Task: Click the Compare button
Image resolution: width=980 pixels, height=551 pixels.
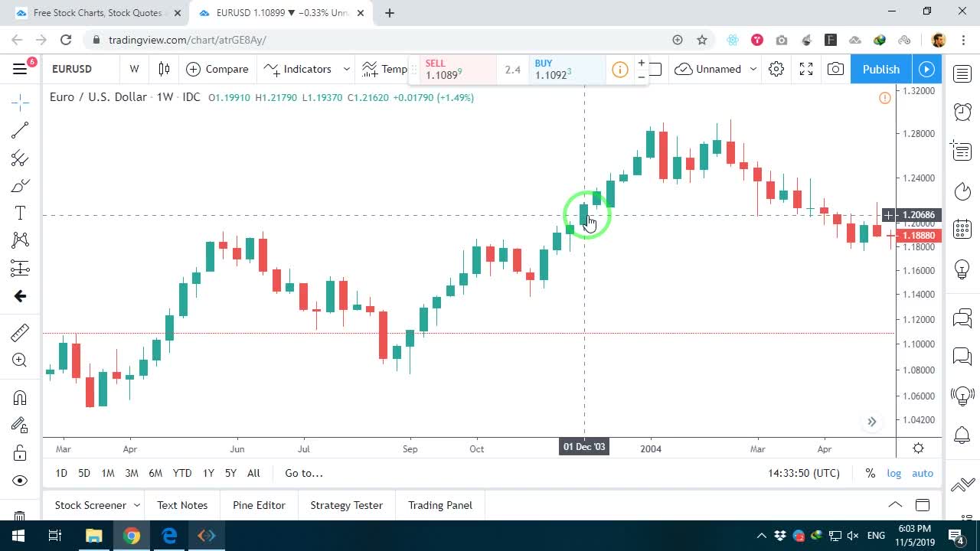Action: tap(217, 69)
